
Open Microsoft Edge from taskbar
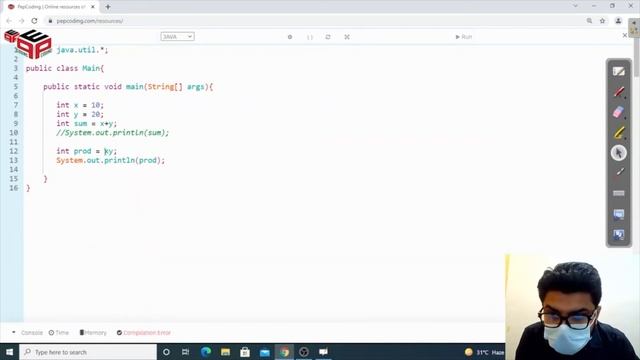click(x=206, y=351)
